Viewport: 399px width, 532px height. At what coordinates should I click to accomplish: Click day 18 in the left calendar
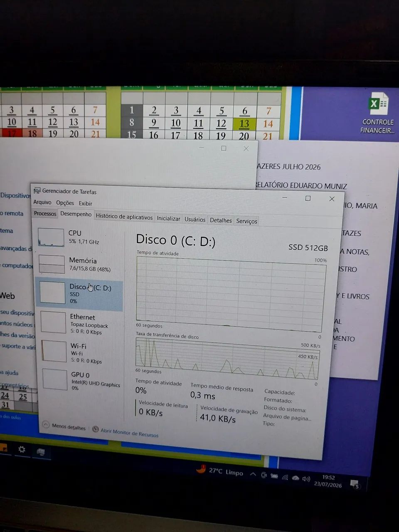(32, 133)
